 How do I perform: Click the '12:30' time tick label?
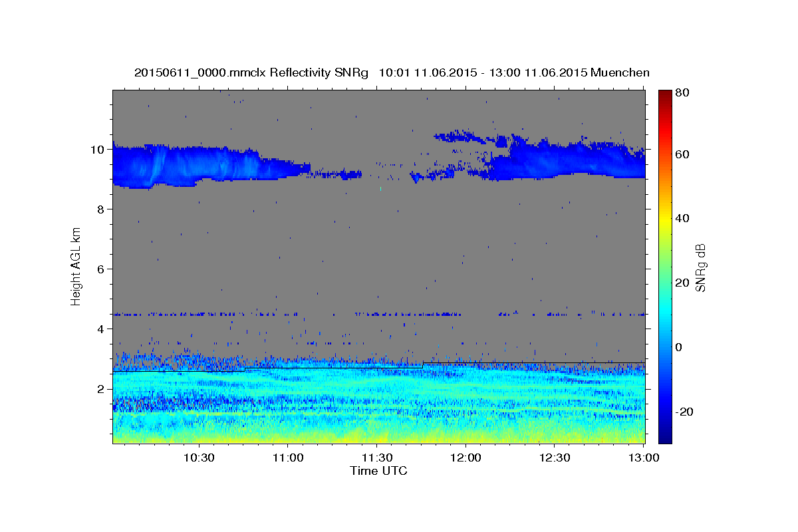pos(555,458)
